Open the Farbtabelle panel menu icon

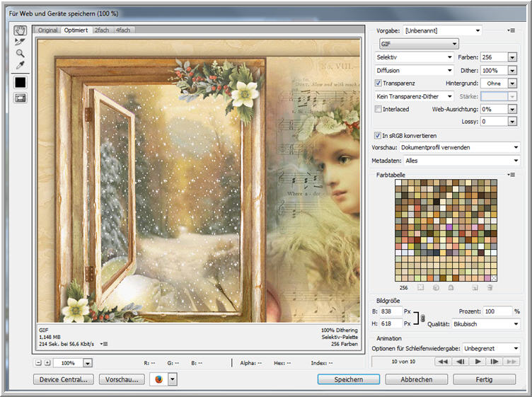(511, 175)
